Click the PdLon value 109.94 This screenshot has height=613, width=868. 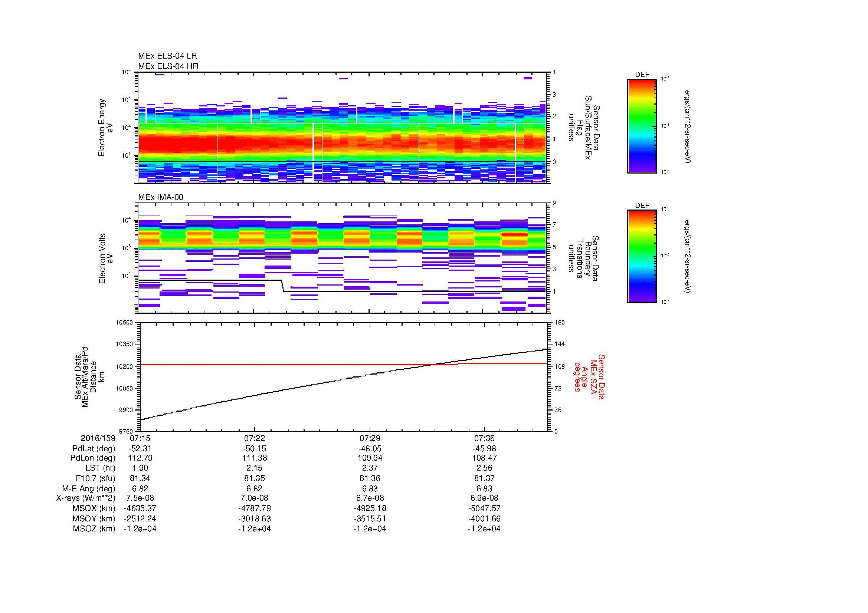click(370, 458)
